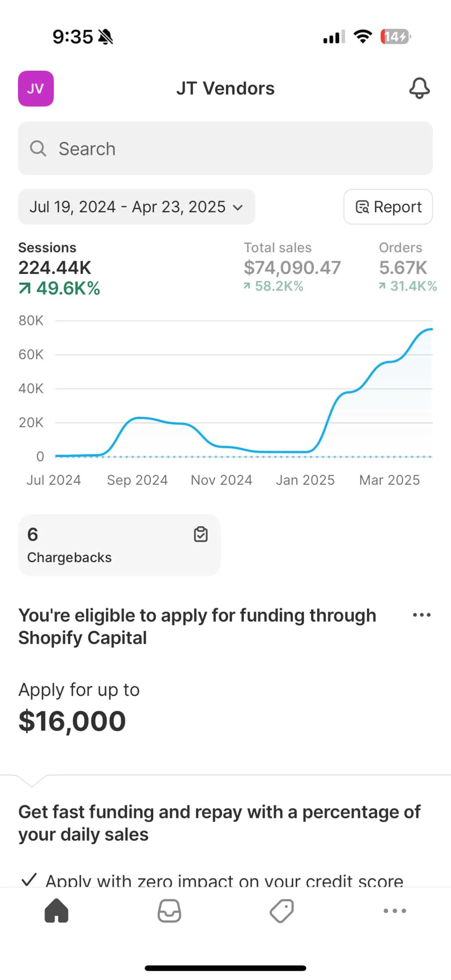Open the 6 Chargebacks card

point(119,545)
